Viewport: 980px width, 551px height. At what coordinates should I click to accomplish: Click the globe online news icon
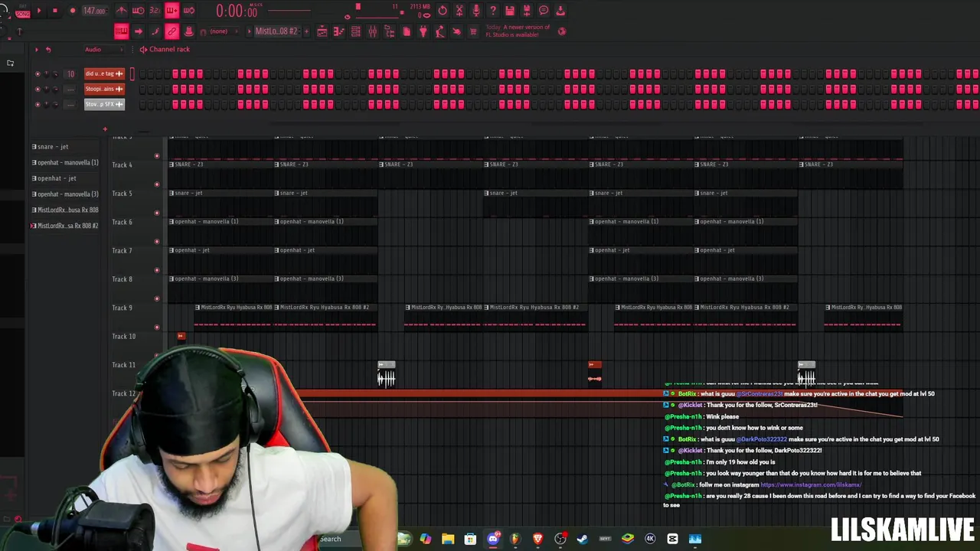562,31
